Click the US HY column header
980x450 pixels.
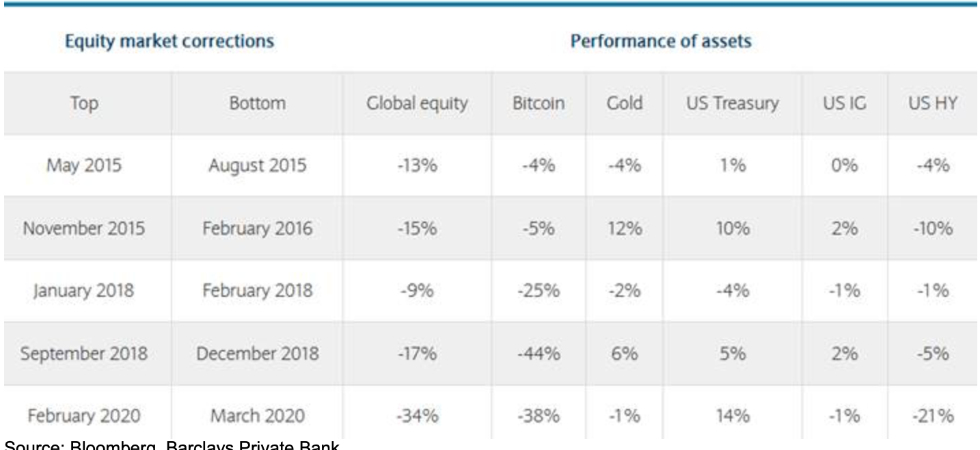point(934,103)
